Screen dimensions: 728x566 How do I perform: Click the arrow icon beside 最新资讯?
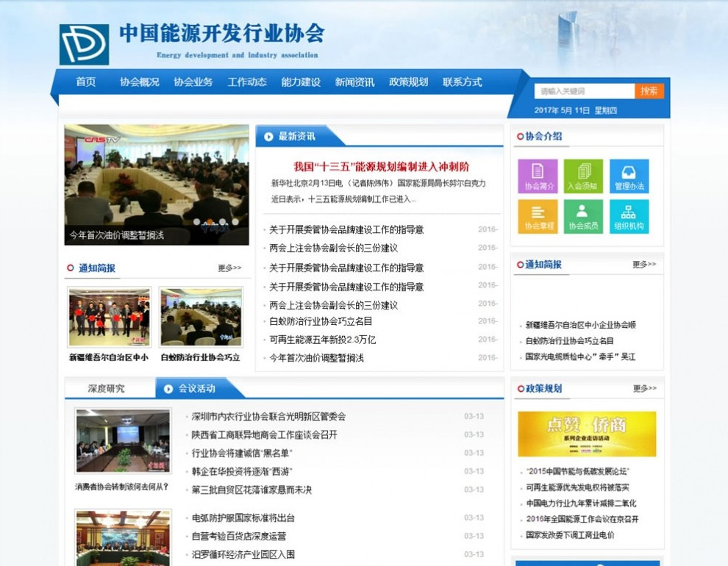point(268,137)
